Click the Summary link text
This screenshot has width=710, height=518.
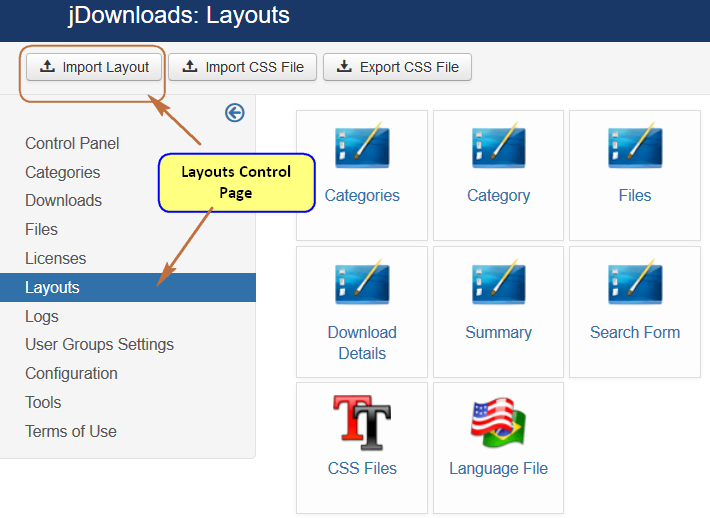pyautogui.click(x=499, y=332)
